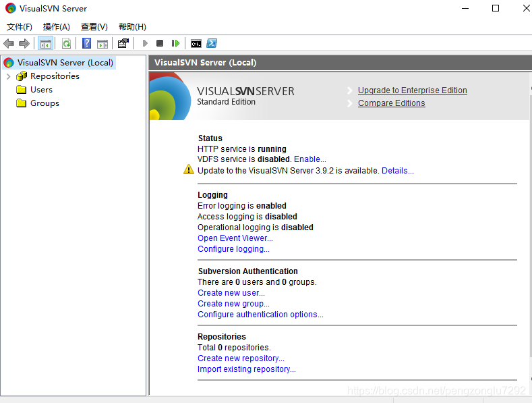Screen dimensions: 532x403
Task: Click the Forward arrow toolbar icon
Action: click(24, 43)
